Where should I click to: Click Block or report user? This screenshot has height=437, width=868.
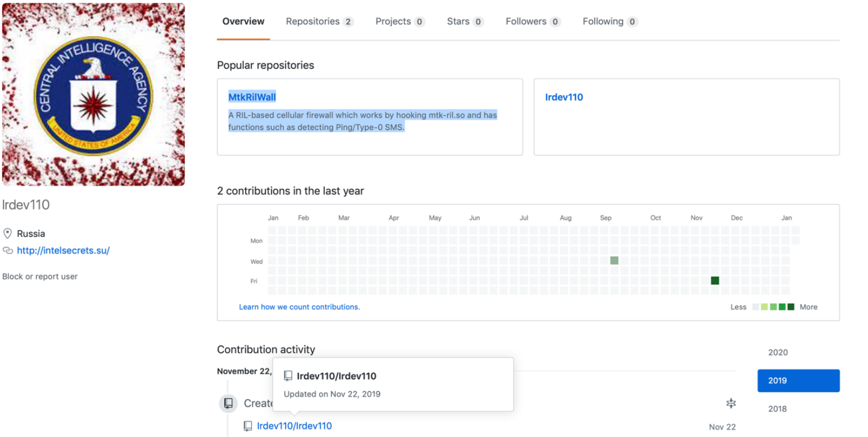40,276
